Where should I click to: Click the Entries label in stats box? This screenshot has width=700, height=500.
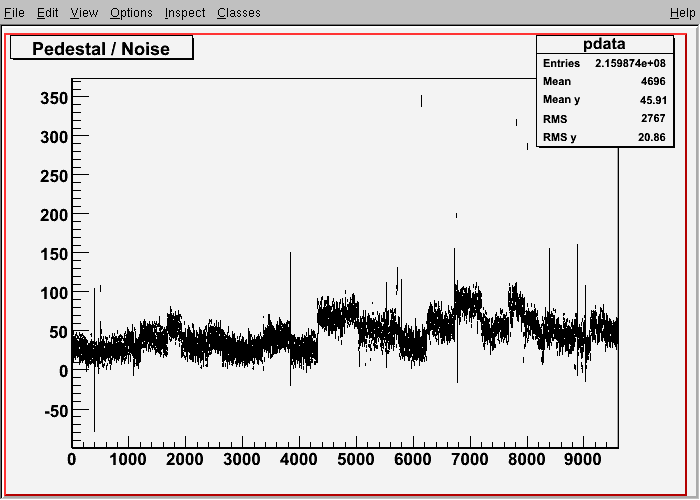pyautogui.click(x=561, y=63)
